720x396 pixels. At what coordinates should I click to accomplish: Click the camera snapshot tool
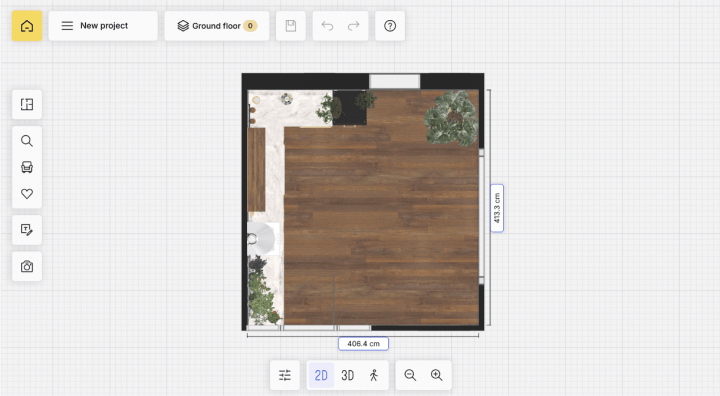point(27,266)
